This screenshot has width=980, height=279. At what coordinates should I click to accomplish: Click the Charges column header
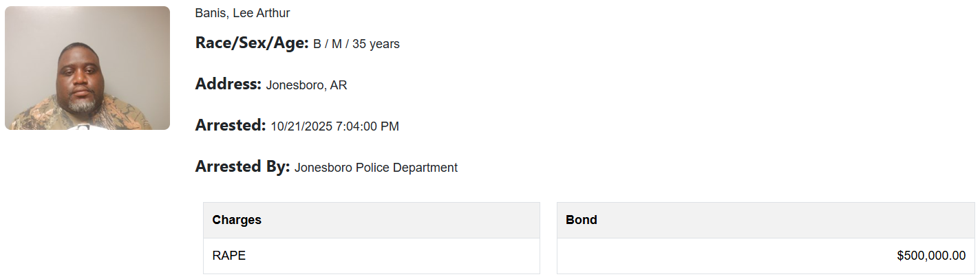[x=237, y=220]
